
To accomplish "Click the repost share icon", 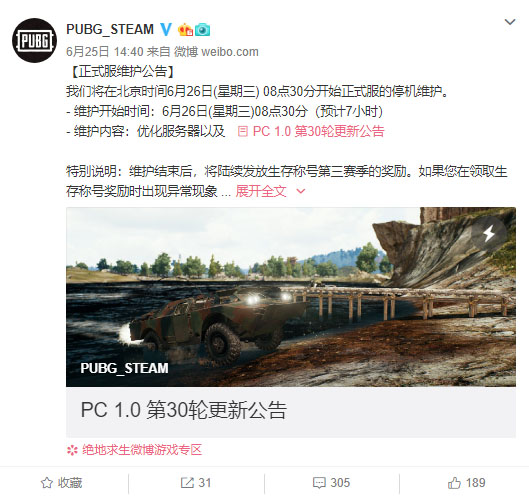I will tap(187, 483).
